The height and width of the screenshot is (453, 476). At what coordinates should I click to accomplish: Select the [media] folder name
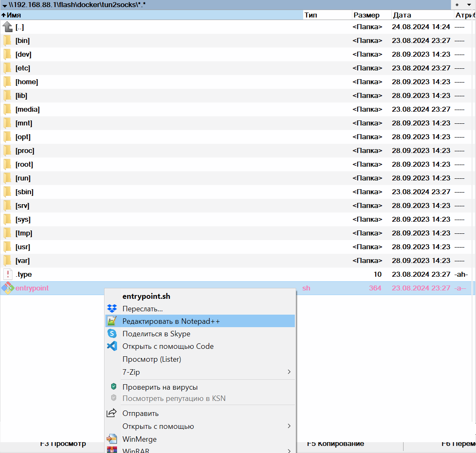click(x=27, y=109)
